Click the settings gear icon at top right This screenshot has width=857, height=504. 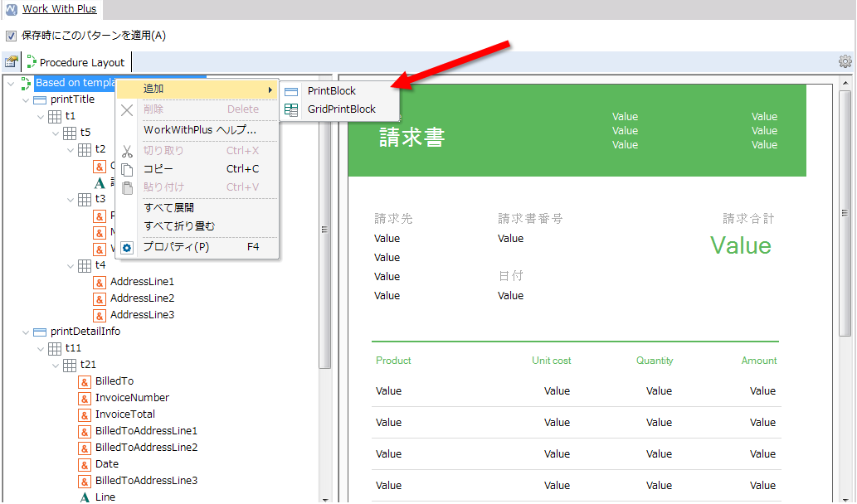point(845,61)
